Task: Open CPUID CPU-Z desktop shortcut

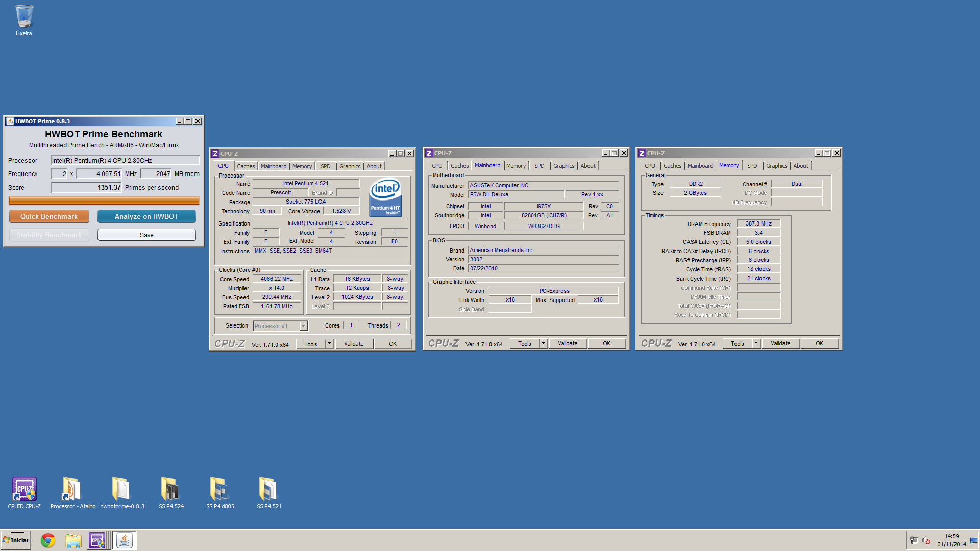Action: point(24,492)
